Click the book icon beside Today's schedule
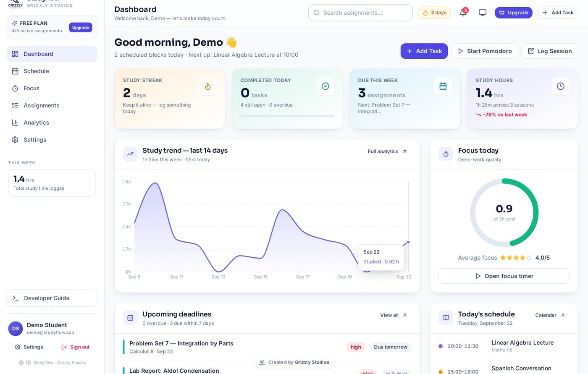The width and height of the screenshot is (588, 374). [x=446, y=318]
